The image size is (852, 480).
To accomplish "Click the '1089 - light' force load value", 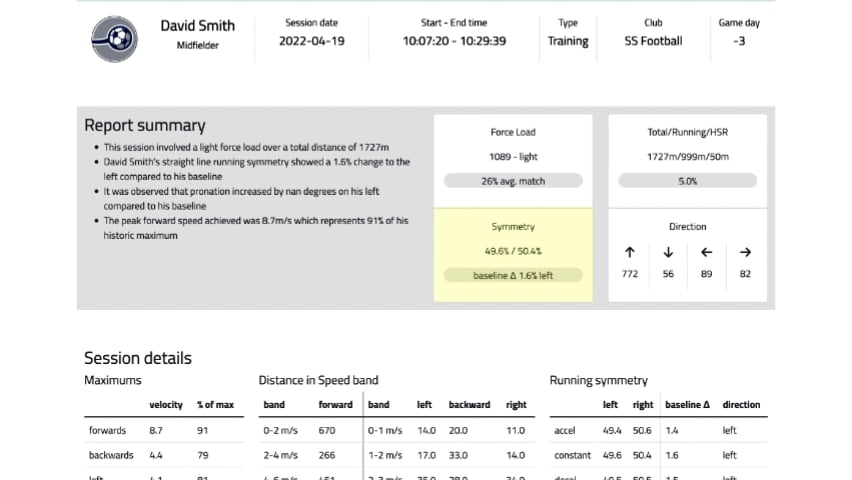I will 513,157.
